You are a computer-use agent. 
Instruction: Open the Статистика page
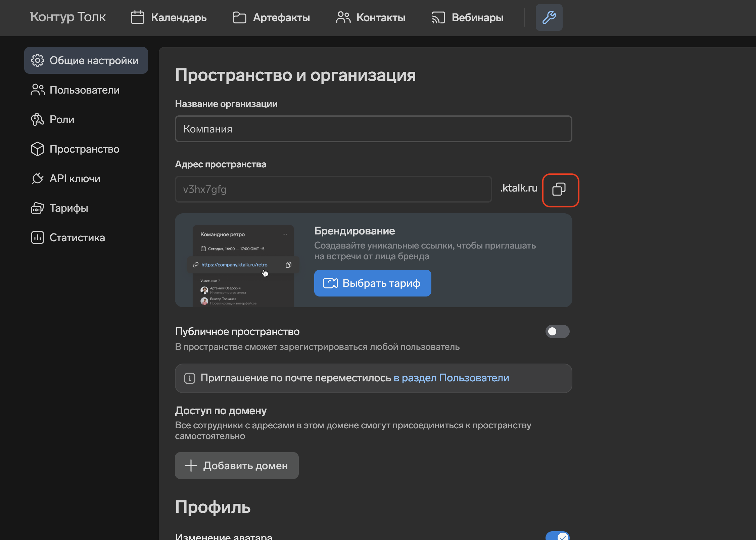(86, 237)
